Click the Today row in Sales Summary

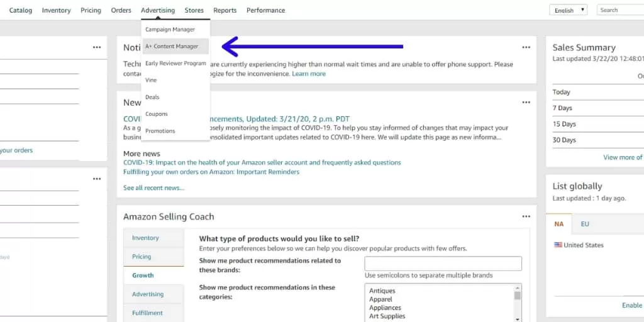tap(598, 92)
